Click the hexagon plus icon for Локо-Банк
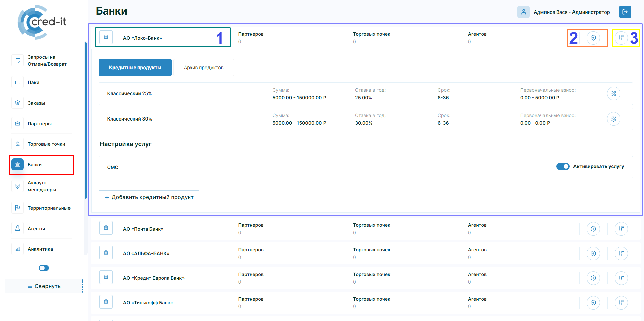Screen dimensions: 644x321 coord(593,38)
